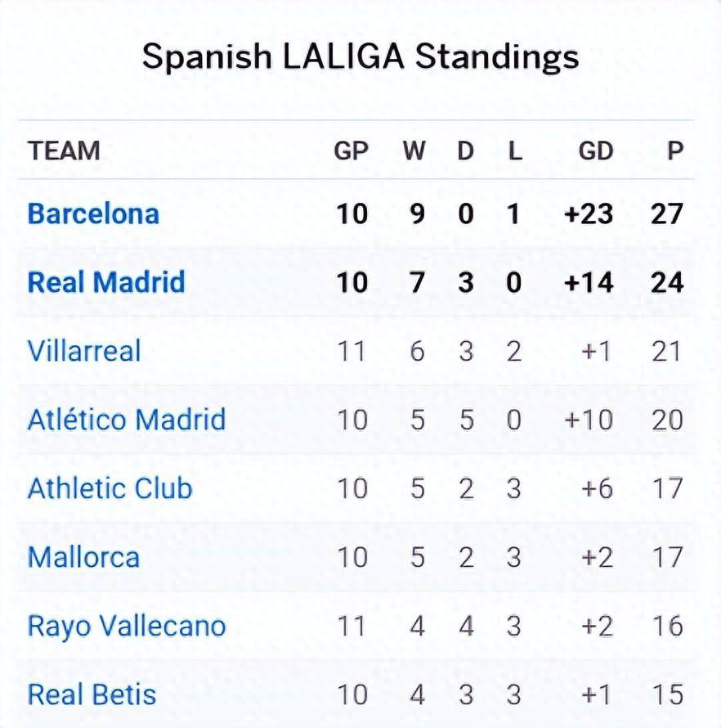Click Real Madrid's +14 goal difference
This screenshot has width=721, height=728.
589,282
